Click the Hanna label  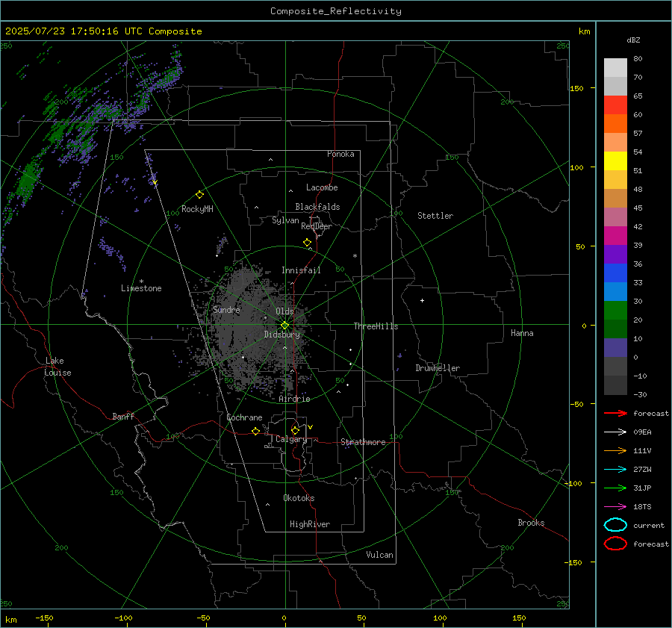click(x=522, y=333)
